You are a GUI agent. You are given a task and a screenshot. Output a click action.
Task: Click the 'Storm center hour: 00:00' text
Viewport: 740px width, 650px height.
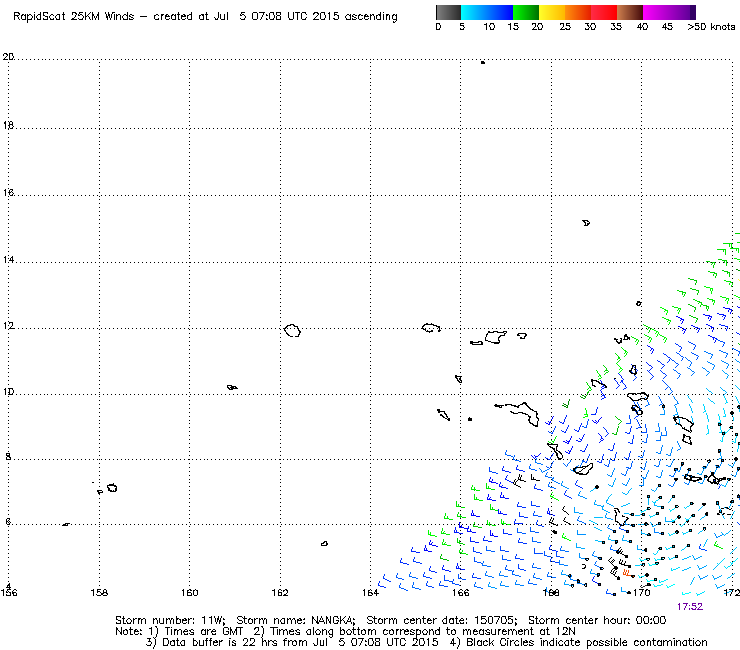pos(597,620)
